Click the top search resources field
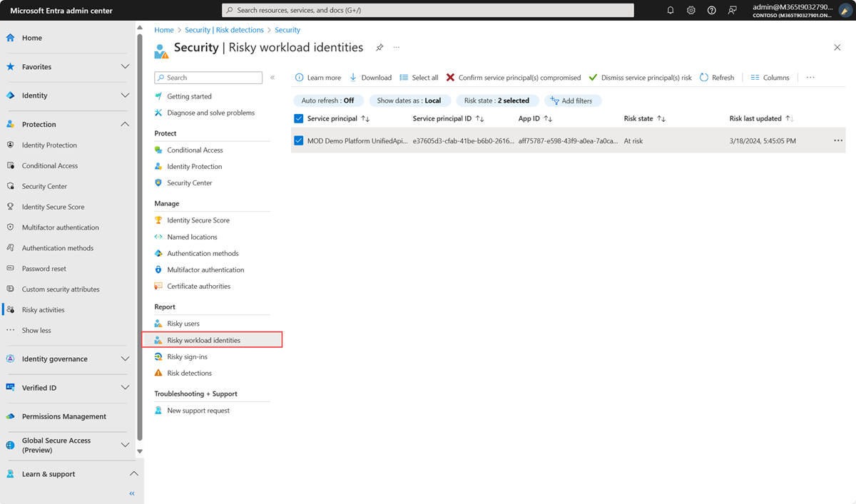The height and width of the screenshot is (504, 856). tap(428, 11)
